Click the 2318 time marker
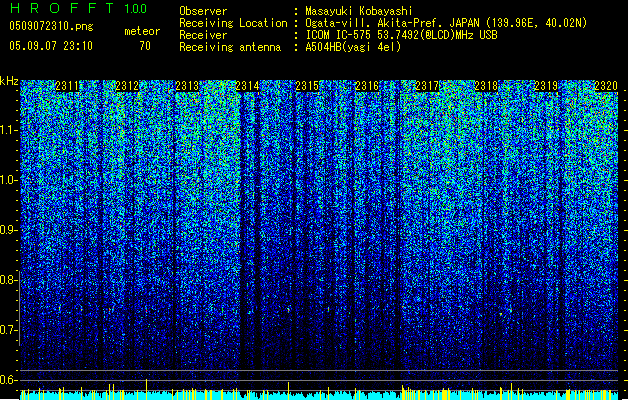629x400 pixels. coord(486,86)
